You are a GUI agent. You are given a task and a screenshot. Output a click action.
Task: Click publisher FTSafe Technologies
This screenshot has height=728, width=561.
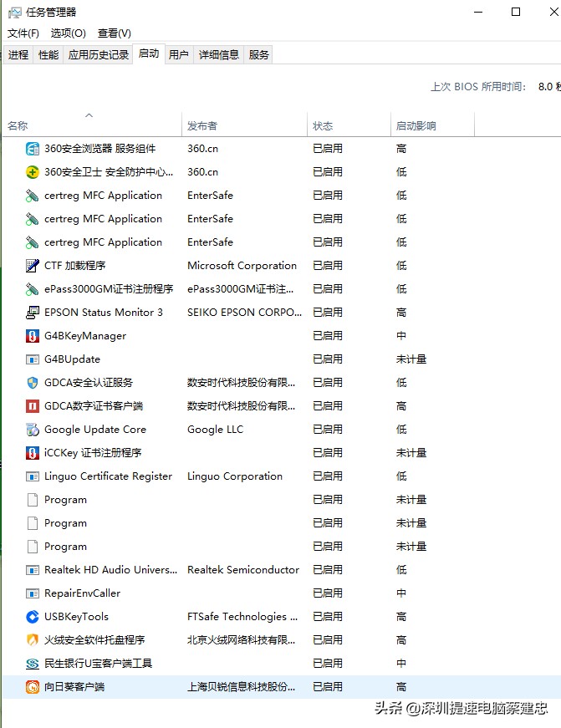click(242, 617)
